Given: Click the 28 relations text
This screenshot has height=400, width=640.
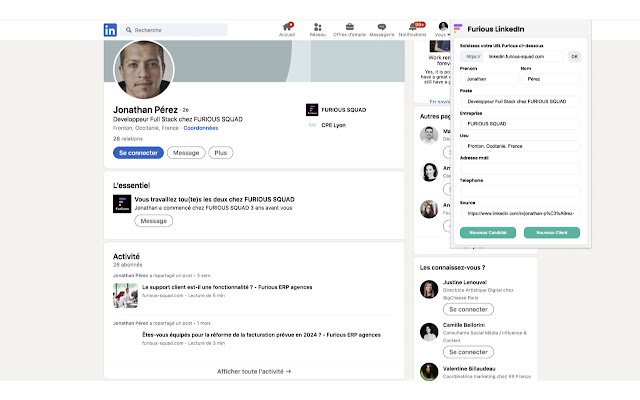Looking at the screenshot, I should point(128,139).
